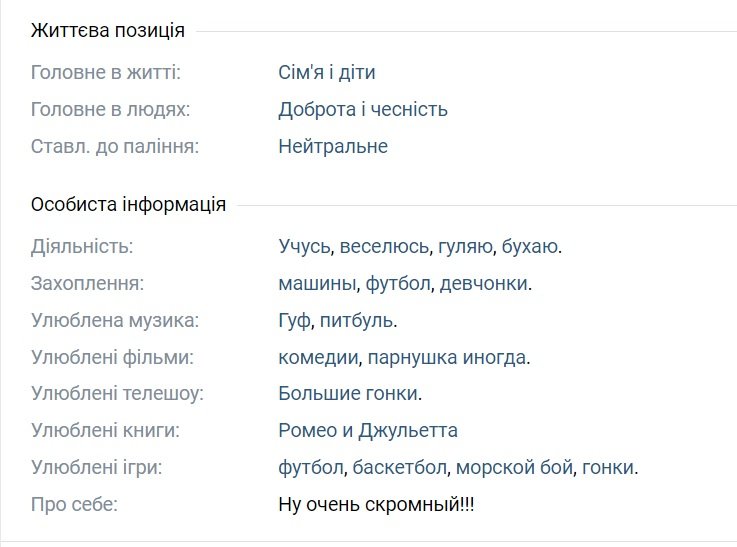Open the 'бухаю' activity link
This screenshot has width=737, height=547.
click(x=529, y=246)
